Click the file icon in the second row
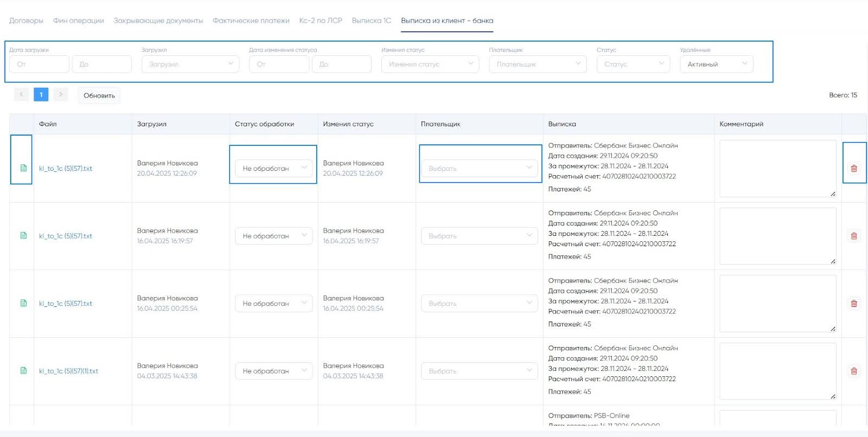This screenshot has height=437, width=868. coord(23,236)
